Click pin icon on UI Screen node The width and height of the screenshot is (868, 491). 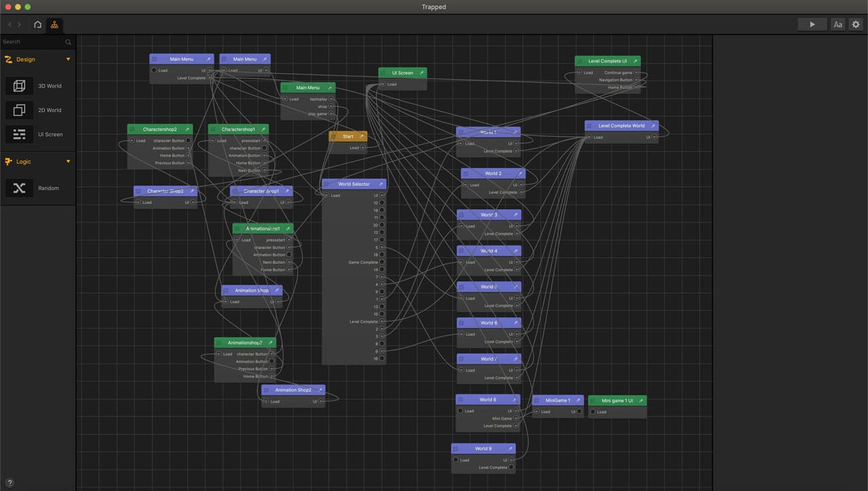click(x=421, y=73)
